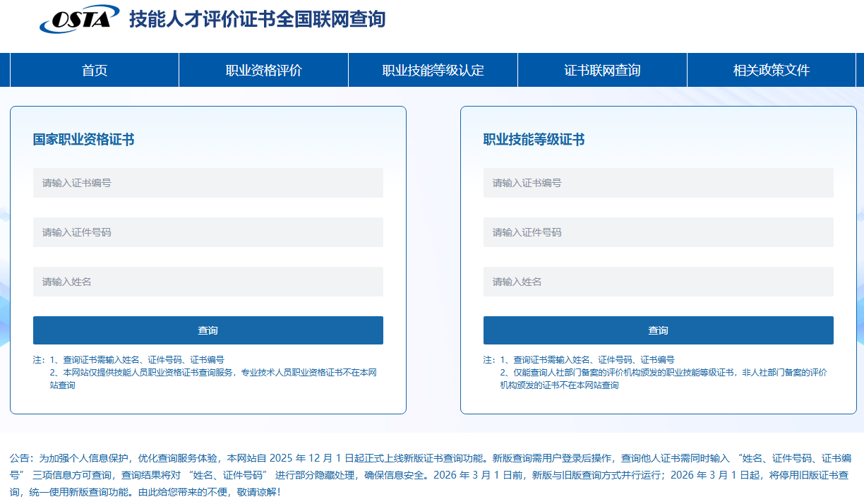864x504 pixels.
Task: Click the 姓名 field under 职业技能等级证书
Action: [x=658, y=281]
